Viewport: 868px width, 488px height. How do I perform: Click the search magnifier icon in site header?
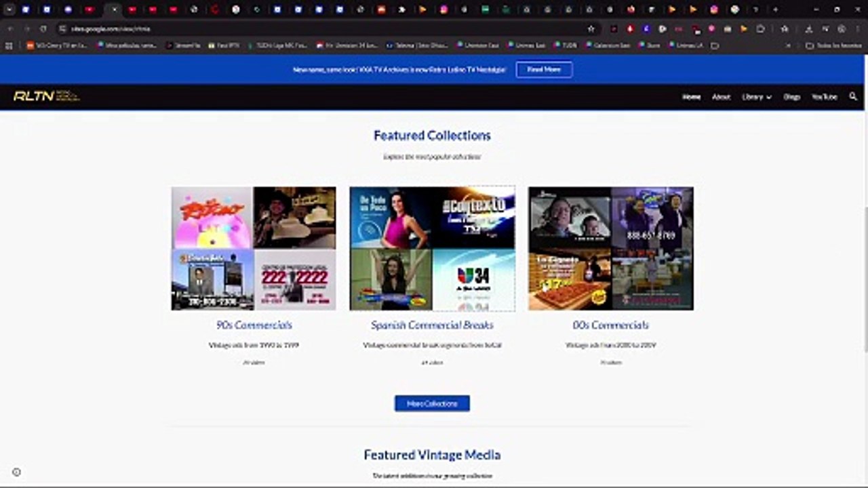[x=853, y=97]
